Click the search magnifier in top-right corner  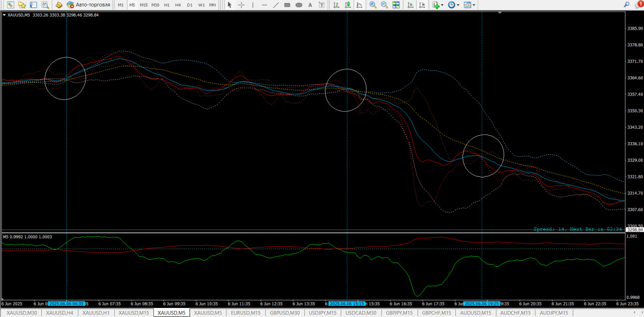pos(626,5)
